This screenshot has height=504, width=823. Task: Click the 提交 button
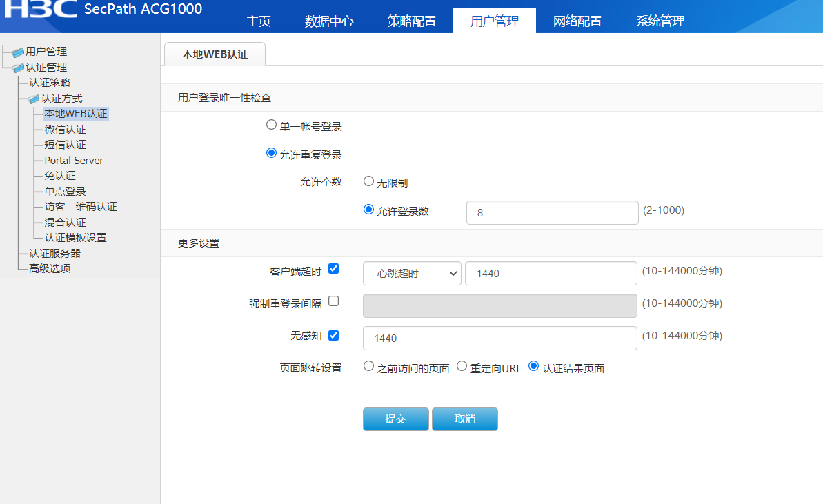pyautogui.click(x=396, y=419)
